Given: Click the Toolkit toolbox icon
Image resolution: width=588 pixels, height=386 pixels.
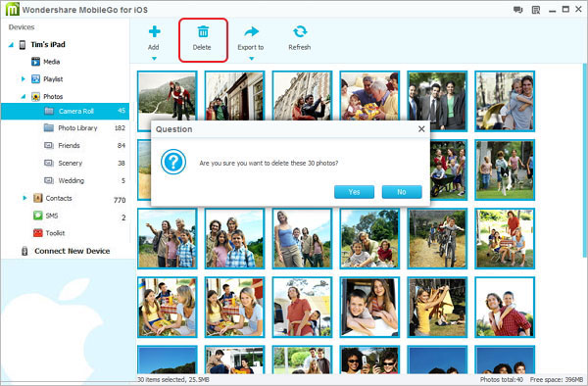Looking at the screenshot, I should pyautogui.click(x=38, y=233).
